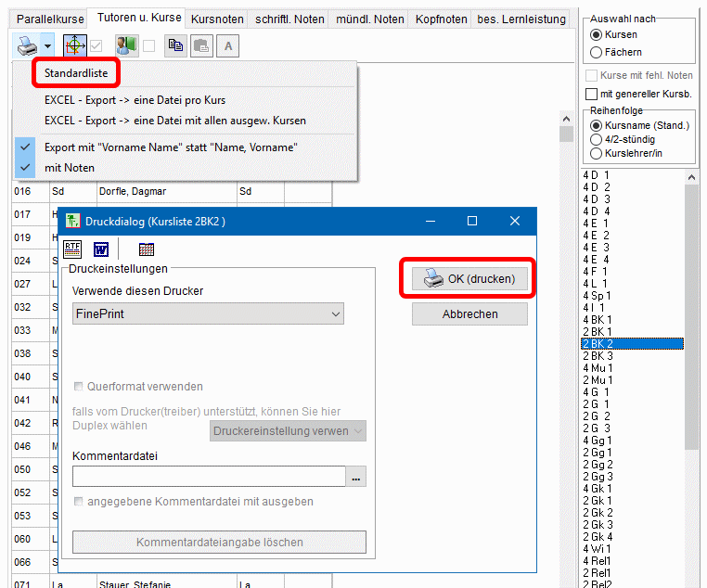Click the crosshair target toolbar icon
The height and width of the screenshot is (588, 707).
74,45
